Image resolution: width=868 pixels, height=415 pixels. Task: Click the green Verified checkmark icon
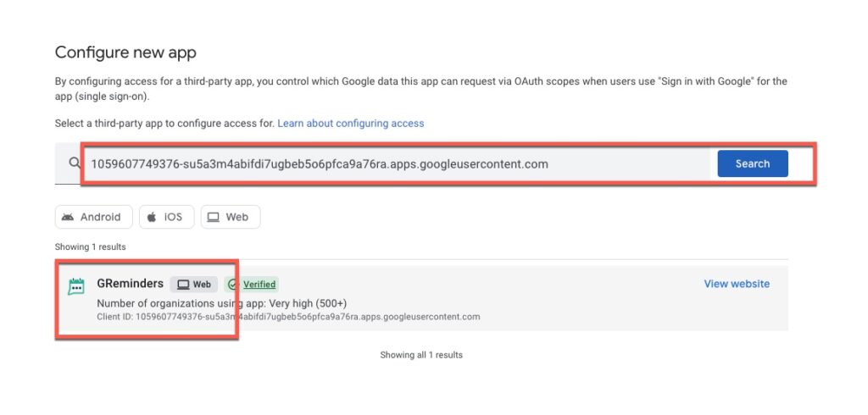233,285
